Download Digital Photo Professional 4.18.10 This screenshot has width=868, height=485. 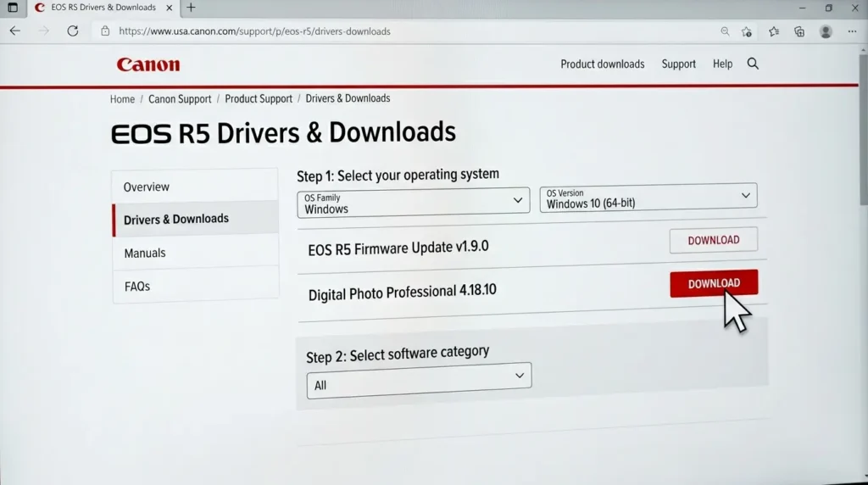(714, 283)
